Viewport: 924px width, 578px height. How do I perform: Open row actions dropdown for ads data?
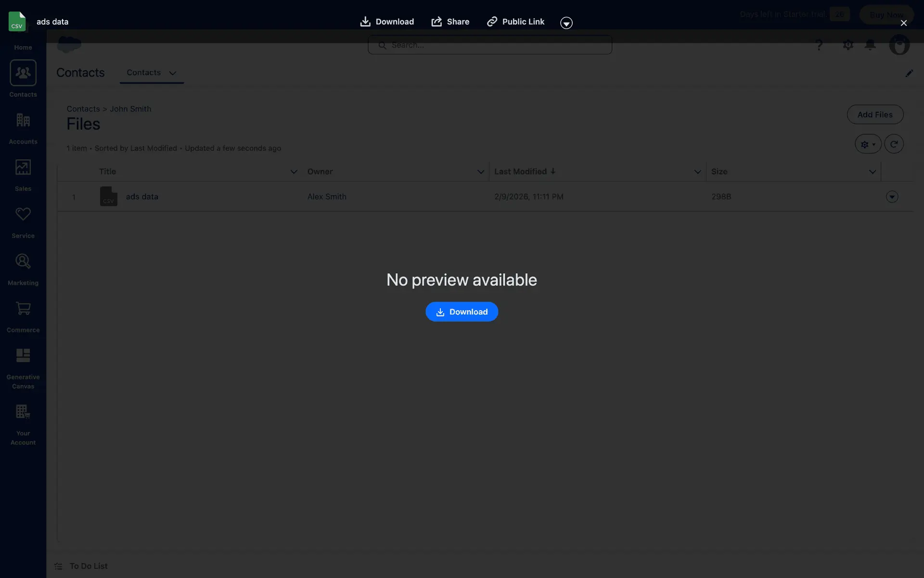(892, 197)
